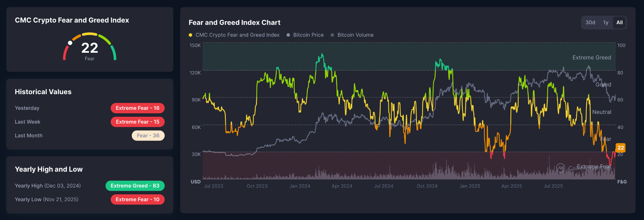Click the Extreme Fear - 16 badge for Yesterday
Viewport: 644px width, 220px height.
click(137, 108)
